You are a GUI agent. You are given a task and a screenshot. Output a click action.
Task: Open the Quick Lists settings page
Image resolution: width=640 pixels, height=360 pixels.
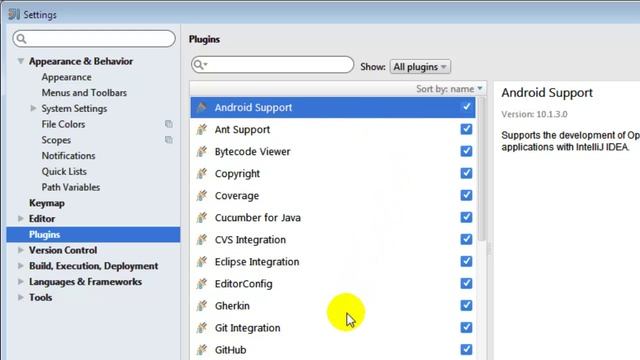(x=64, y=171)
